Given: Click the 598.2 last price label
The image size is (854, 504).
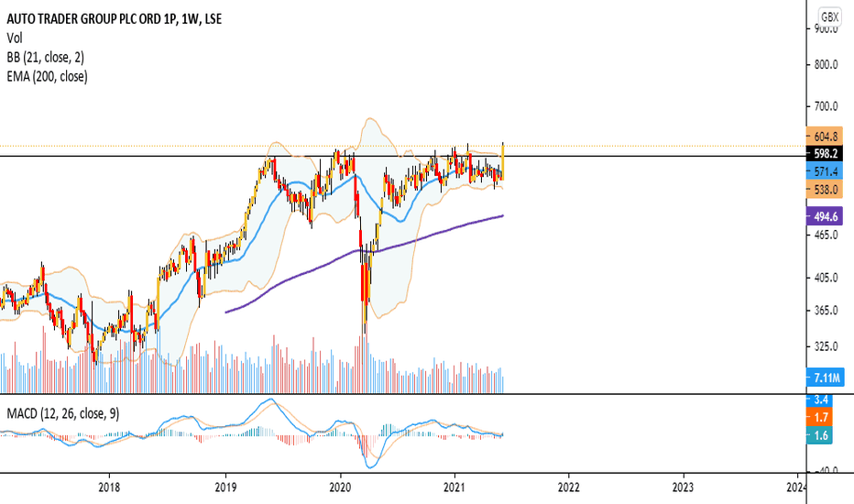Looking at the screenshot, I should click(x=825, y=154).
